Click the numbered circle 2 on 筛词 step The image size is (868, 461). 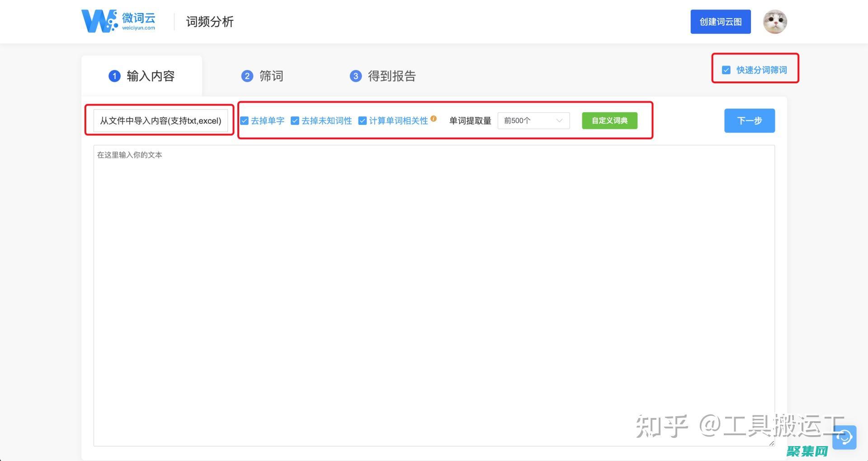[x=247, y=76]
